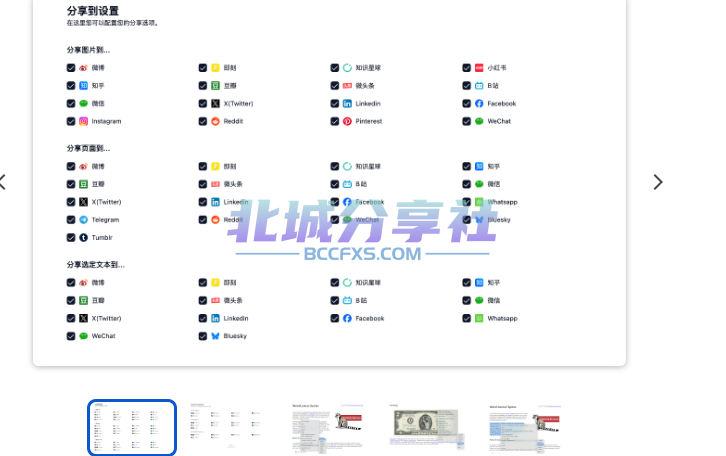Image resolution: width=726 pixels, height=456 pixels.
Task: Click the green 豆瓣 icon under 分享图片到
Action: click(215, 86)
